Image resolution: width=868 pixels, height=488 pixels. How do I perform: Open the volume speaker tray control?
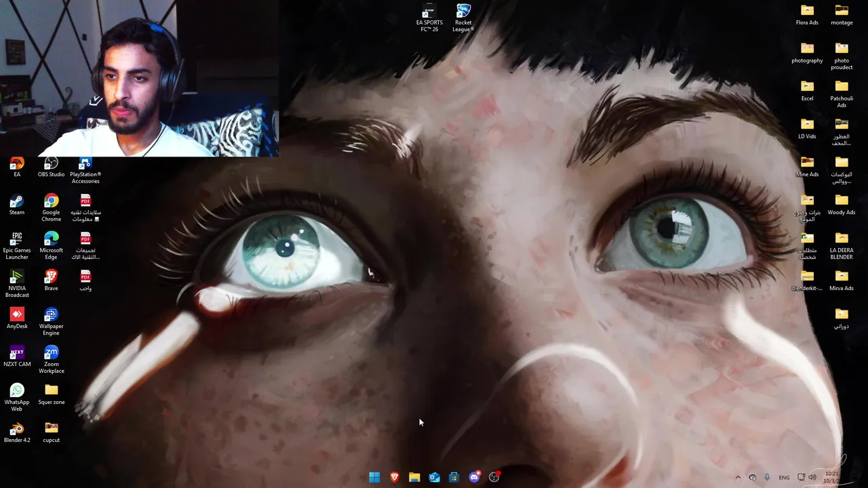(812, 477)
